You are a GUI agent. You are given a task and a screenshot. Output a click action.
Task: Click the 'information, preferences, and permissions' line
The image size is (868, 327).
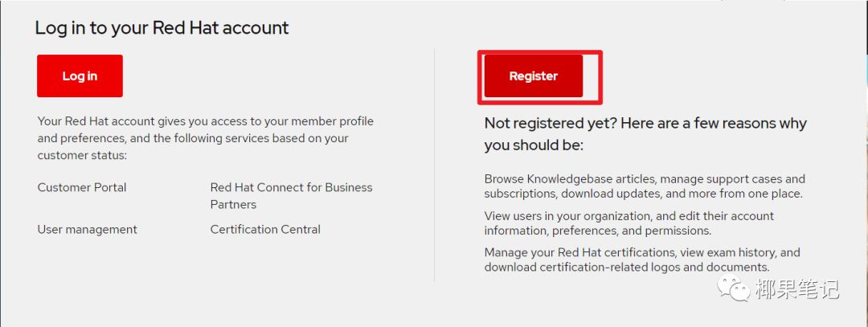[x=598, y=231]
